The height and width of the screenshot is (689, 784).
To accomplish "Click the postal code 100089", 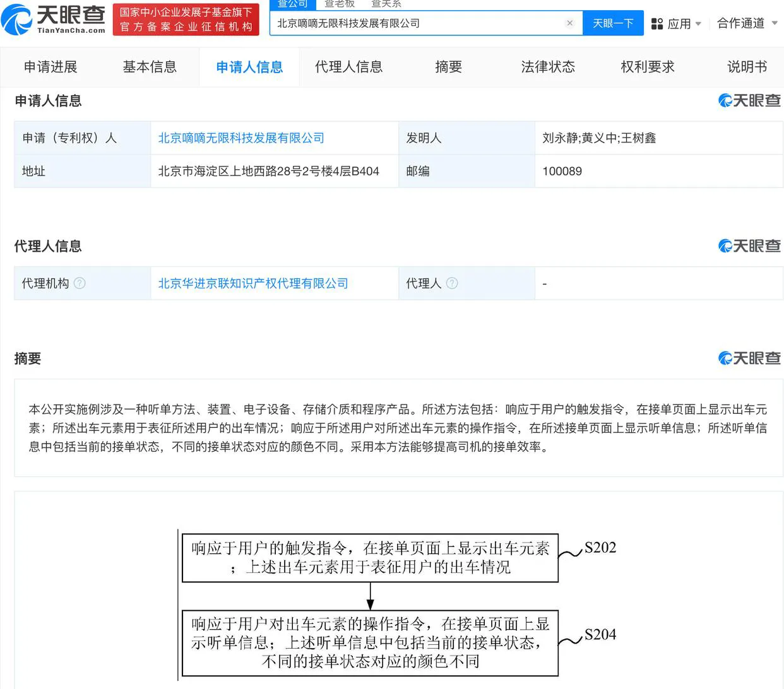I will (562, 171).
